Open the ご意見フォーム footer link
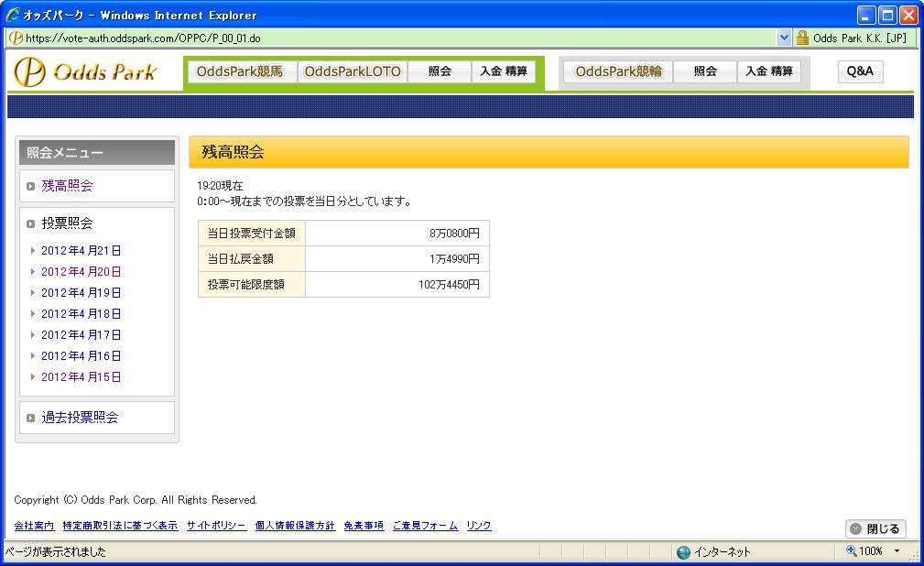Viewport: 924px width, 566px height. (425, 526)
